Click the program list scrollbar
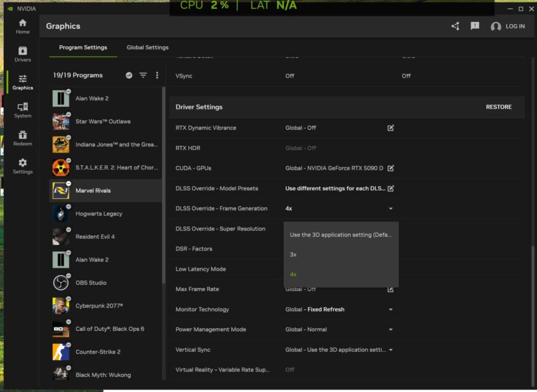 coord(164,186)
